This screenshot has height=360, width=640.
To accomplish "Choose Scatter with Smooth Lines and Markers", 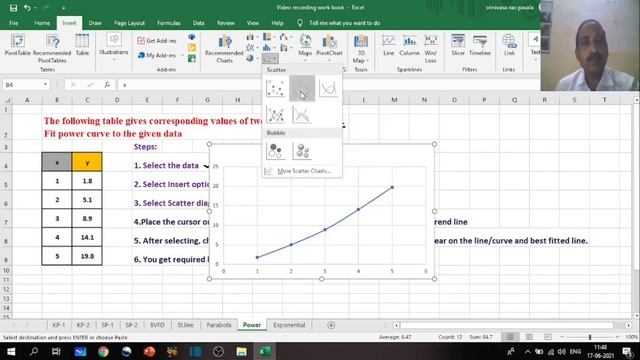I will pyautogui.click(x=302, y=88).
